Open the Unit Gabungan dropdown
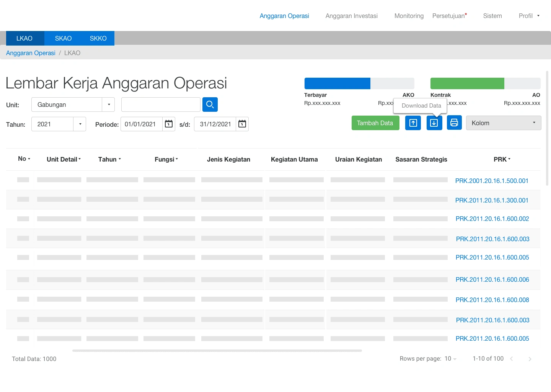 (73, 105)
